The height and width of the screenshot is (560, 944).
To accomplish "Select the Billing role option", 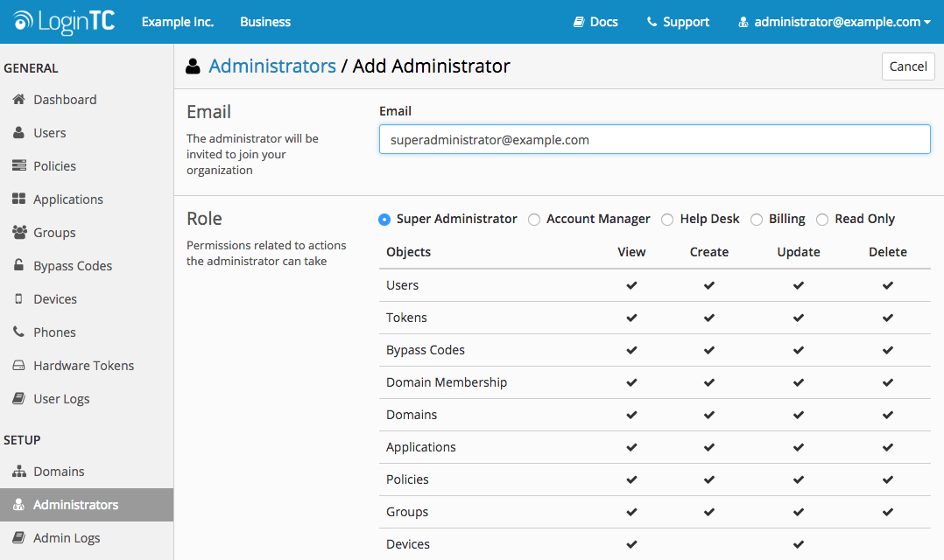I will click(x=757, y=220).
